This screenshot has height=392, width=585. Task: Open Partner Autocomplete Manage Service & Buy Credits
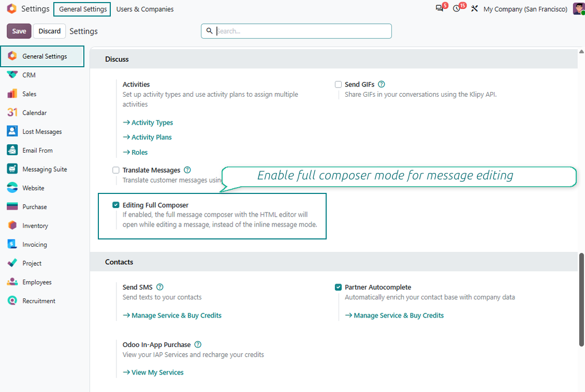[394, 315]
